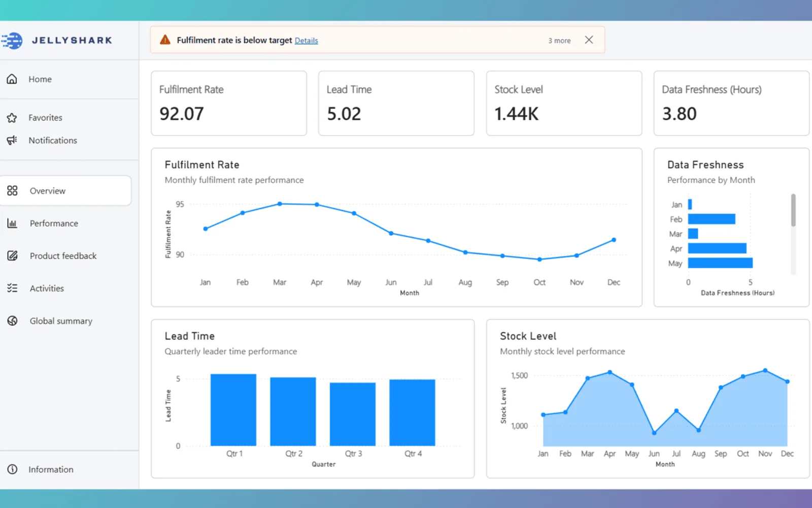Image resolution: width=812 pixels, height=508 pixels.
Task: Click the warning triangle alert icon
Action: click(x=165, y=40)
